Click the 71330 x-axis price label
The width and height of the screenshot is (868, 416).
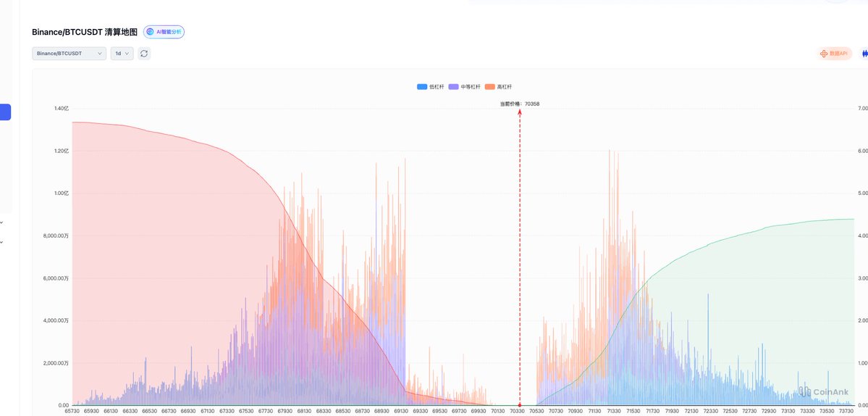tap(614, 411)
